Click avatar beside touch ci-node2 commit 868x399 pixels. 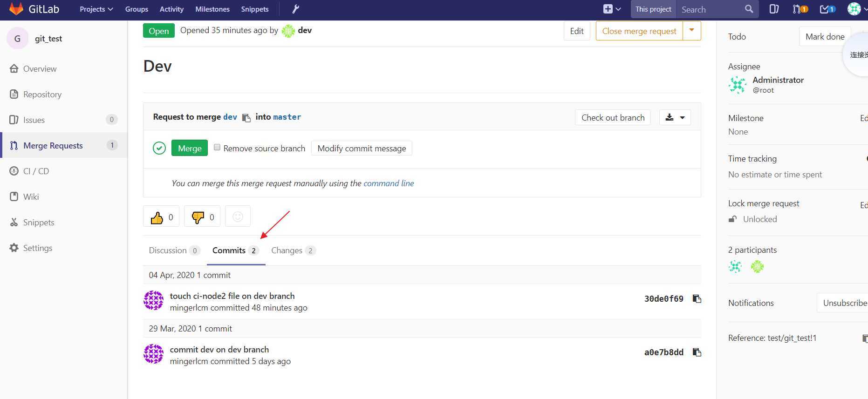coord(153,301)
